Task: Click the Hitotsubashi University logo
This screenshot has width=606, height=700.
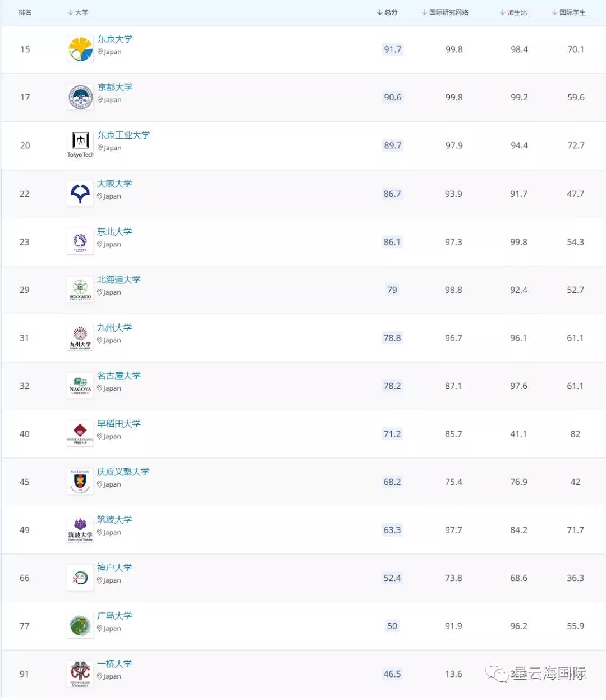Action: point(80,674)
